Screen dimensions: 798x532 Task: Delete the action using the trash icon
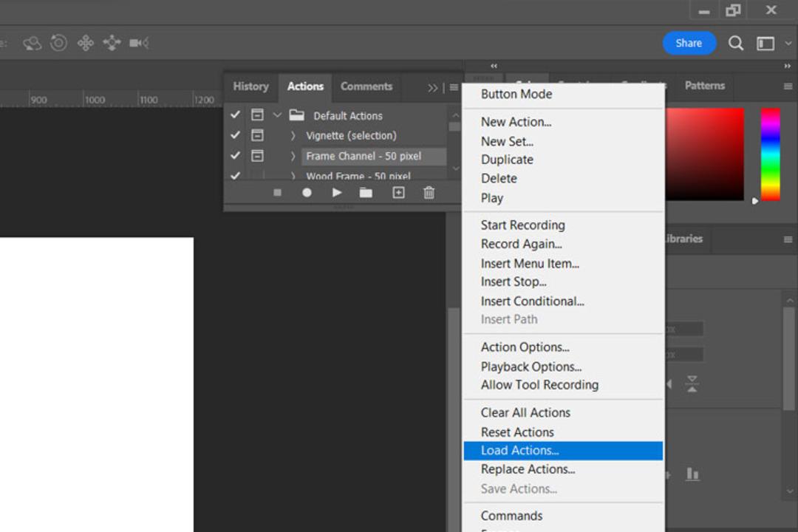coord(429,192)
